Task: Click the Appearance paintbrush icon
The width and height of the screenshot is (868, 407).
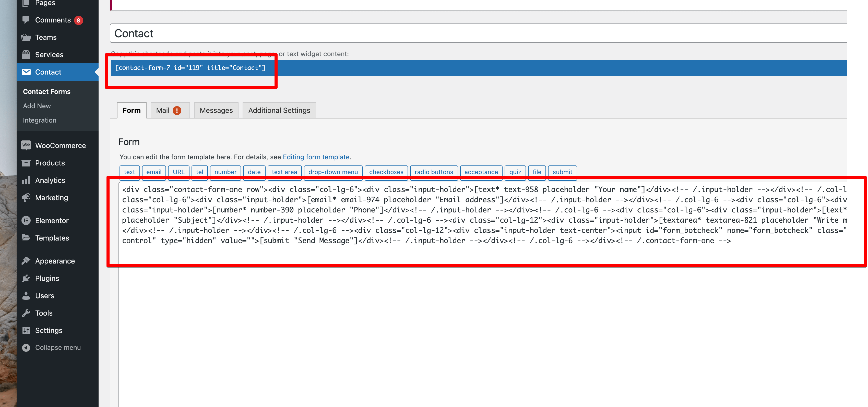Action: tap(26, 261)
